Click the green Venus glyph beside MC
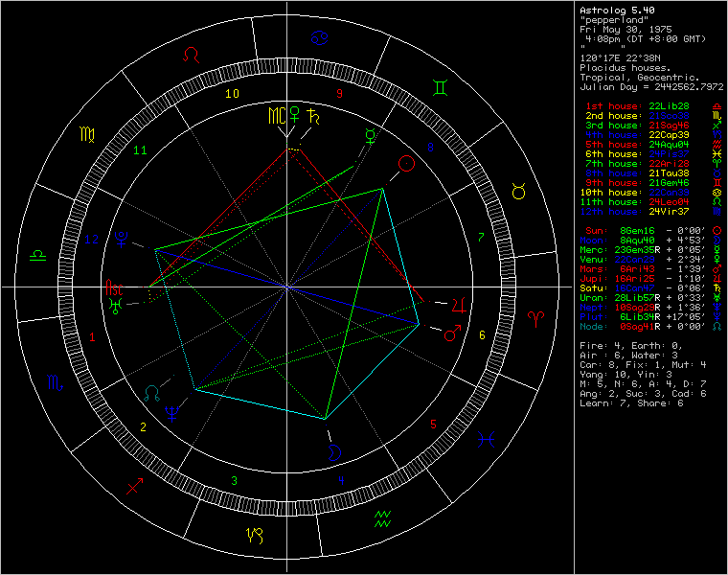728x575 pixels. click(294, 114)
